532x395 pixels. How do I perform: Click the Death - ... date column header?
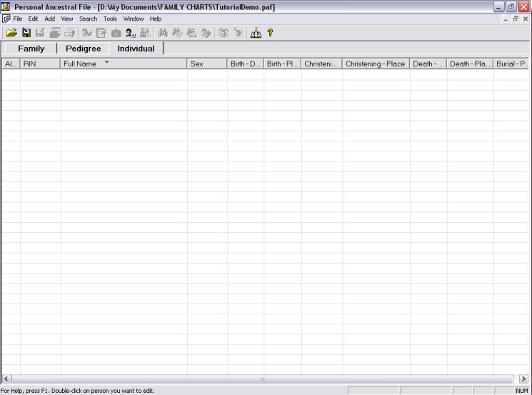(428, 64)
